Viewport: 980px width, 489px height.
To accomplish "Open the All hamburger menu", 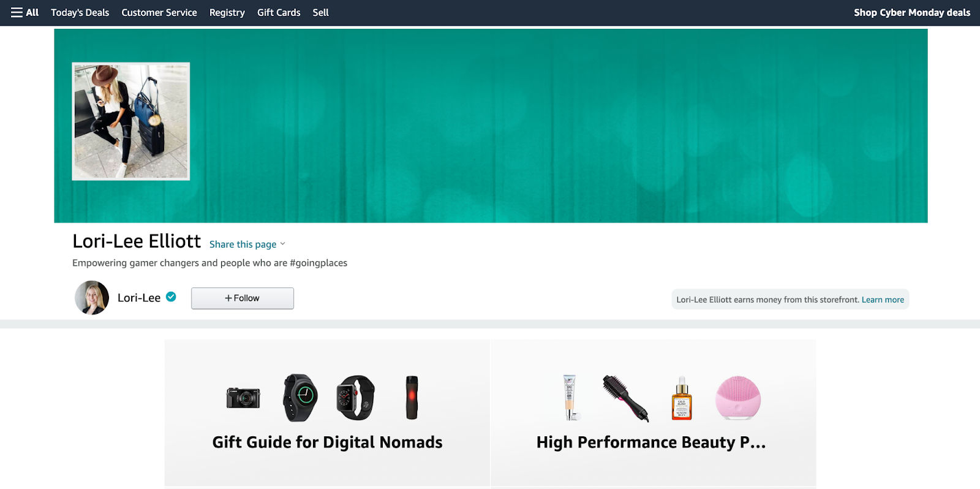I will point(24,12).
